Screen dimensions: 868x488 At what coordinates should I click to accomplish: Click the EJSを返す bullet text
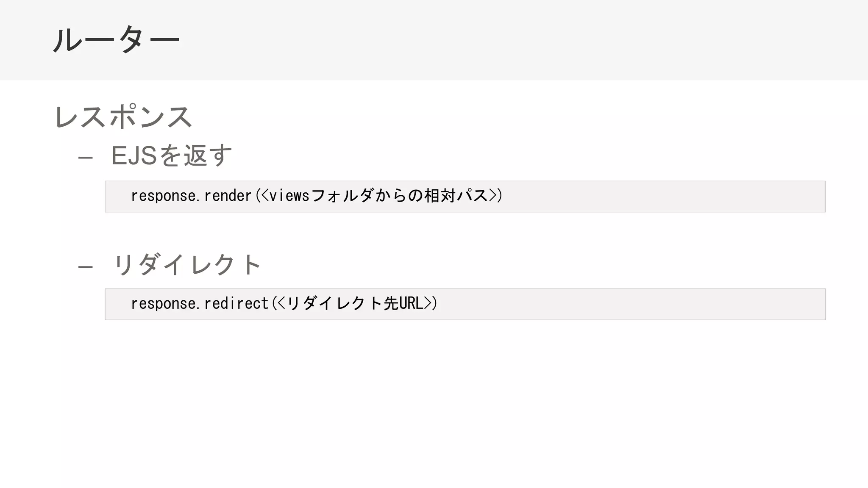click(171, 155)
